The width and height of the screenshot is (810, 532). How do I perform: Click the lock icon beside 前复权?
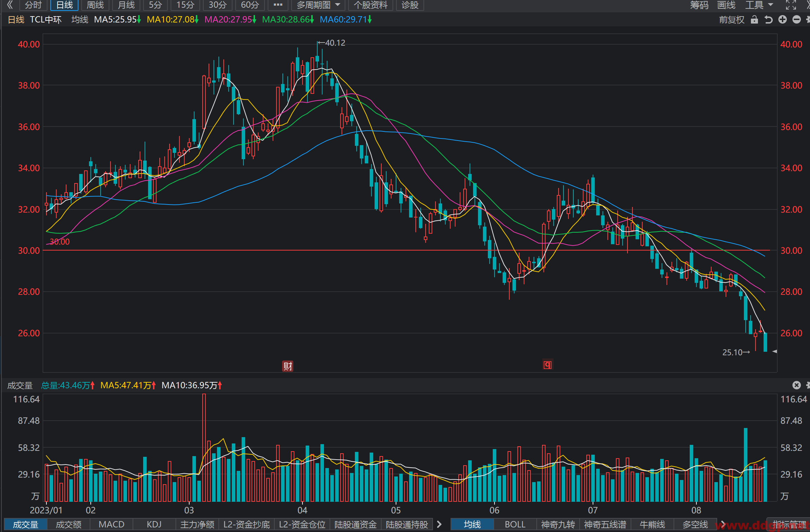(754, 20)
